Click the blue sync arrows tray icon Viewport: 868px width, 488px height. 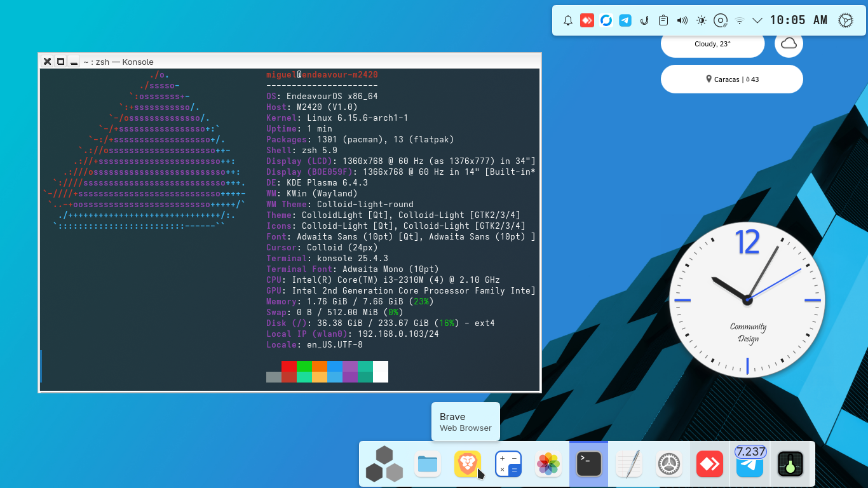606,20
